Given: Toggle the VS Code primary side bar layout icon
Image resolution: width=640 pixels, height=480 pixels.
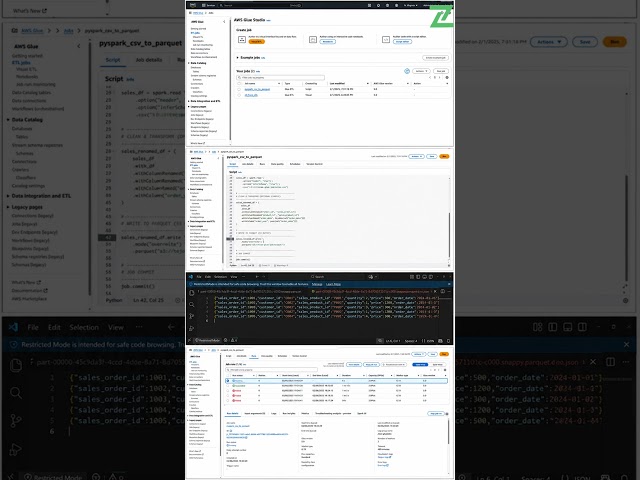Looking at the screenshot, I should pyautogui.click(x=418, y=277).
